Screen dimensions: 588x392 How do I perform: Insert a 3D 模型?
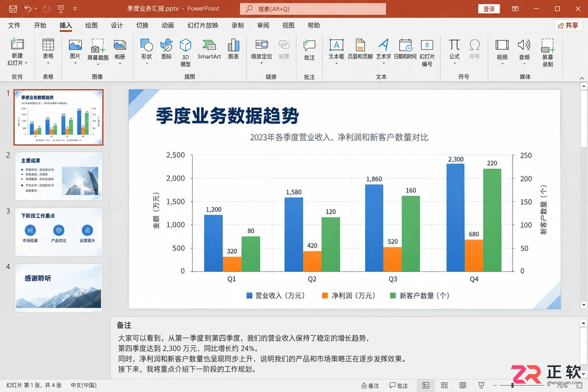186,52
